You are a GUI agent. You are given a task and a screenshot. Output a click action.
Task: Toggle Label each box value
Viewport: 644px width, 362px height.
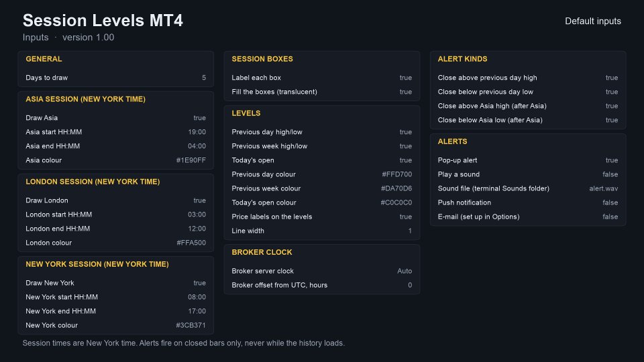point(405,78)
